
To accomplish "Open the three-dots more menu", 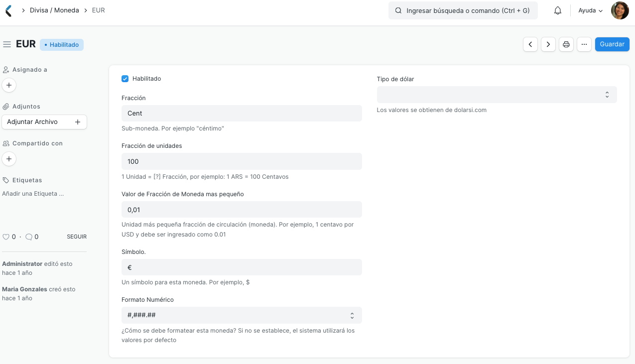I will point(584,44).
